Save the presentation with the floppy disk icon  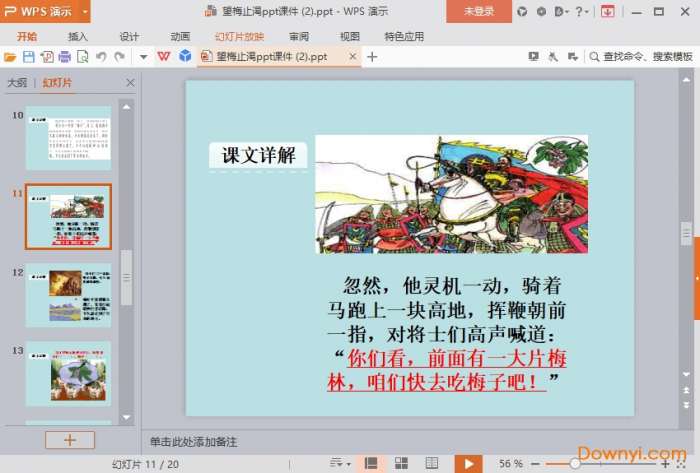29,57
